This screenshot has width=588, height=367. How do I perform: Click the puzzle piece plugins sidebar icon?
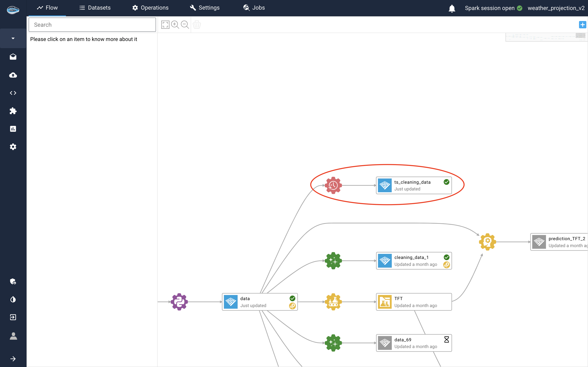[13, 111]
